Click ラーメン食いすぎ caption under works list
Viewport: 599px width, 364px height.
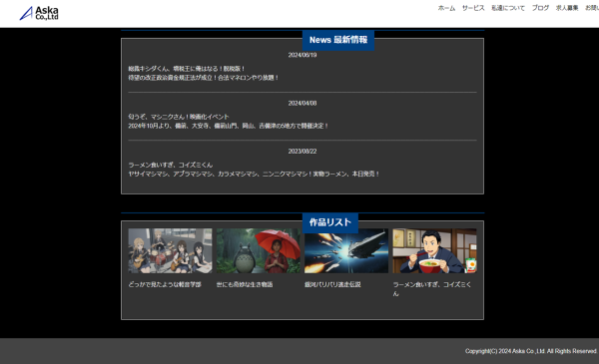[x=432, y=289]
